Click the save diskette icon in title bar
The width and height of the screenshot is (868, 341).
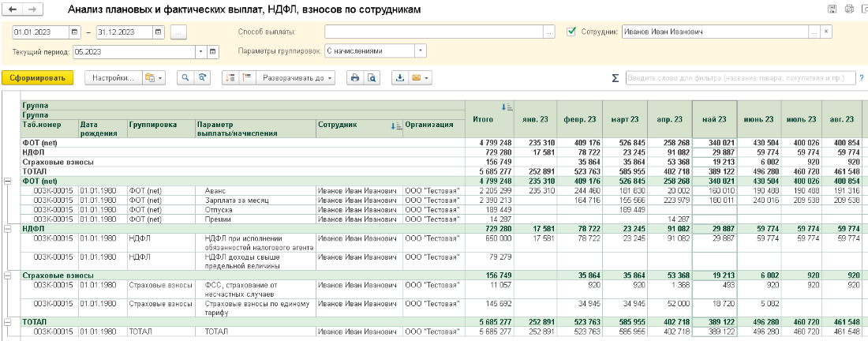(831, 9)
